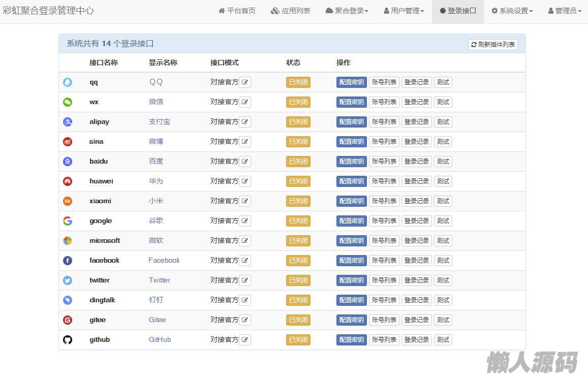Toggle the 已关闭 status for sina

click(298, 142)
